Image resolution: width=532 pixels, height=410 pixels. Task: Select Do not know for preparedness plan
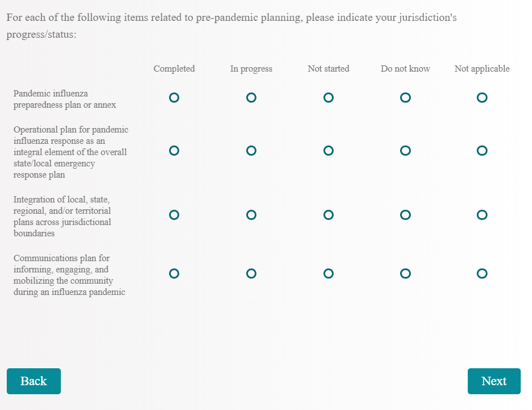point(405,98)
